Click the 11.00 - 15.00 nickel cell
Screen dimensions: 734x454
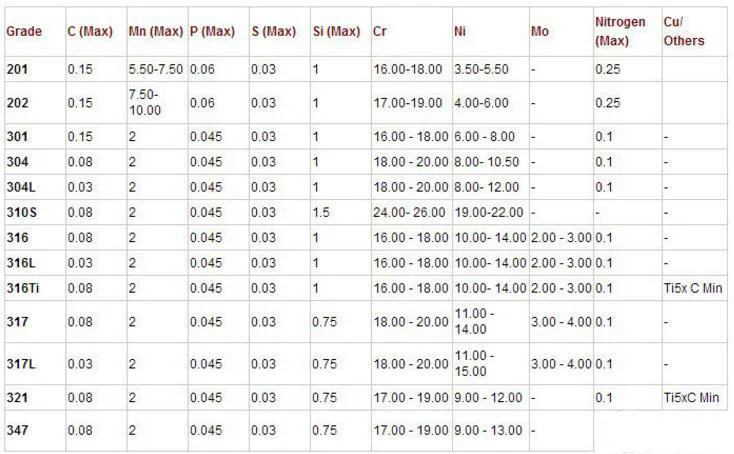pos(475,363)
